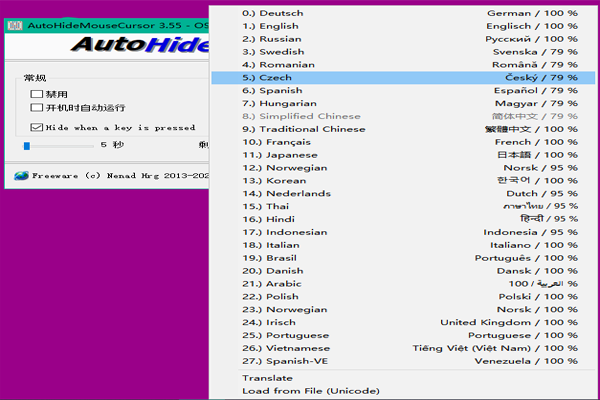This screenshot has height=400, width=600.
Task: Select 7.) Hungarian Magyar entry
Action: click(403, 103)
